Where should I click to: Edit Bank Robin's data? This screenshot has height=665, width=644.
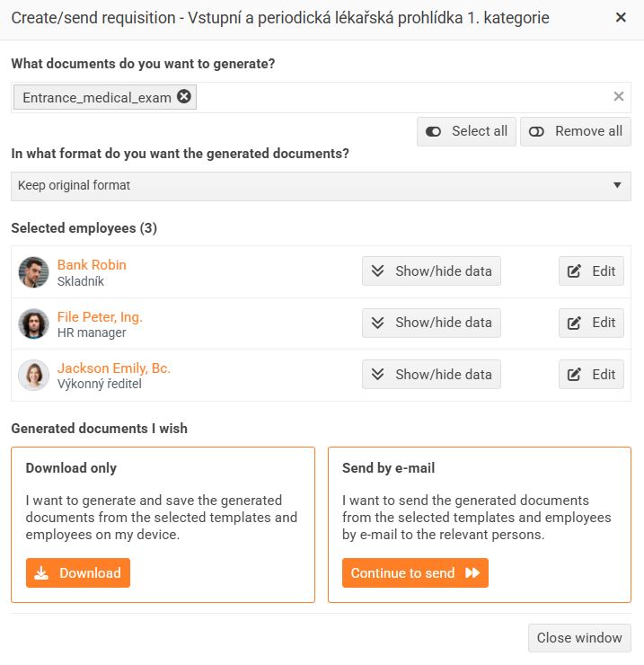pos(591,271)
